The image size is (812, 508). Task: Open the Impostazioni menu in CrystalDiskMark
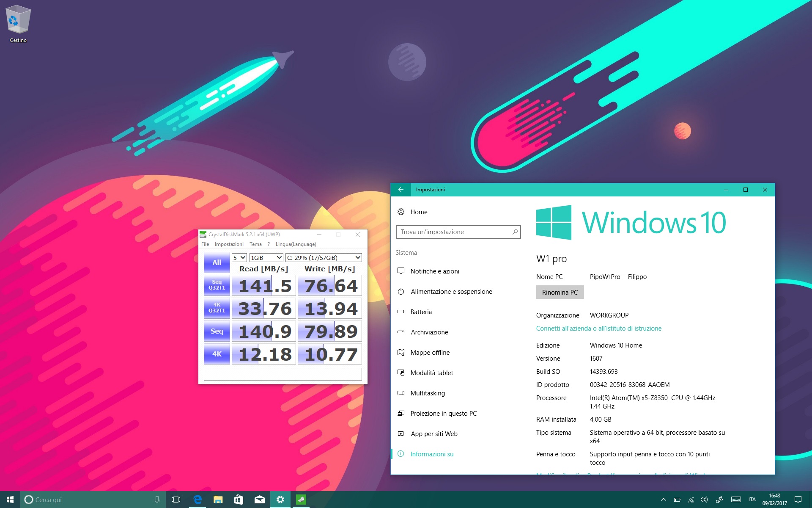229,244
